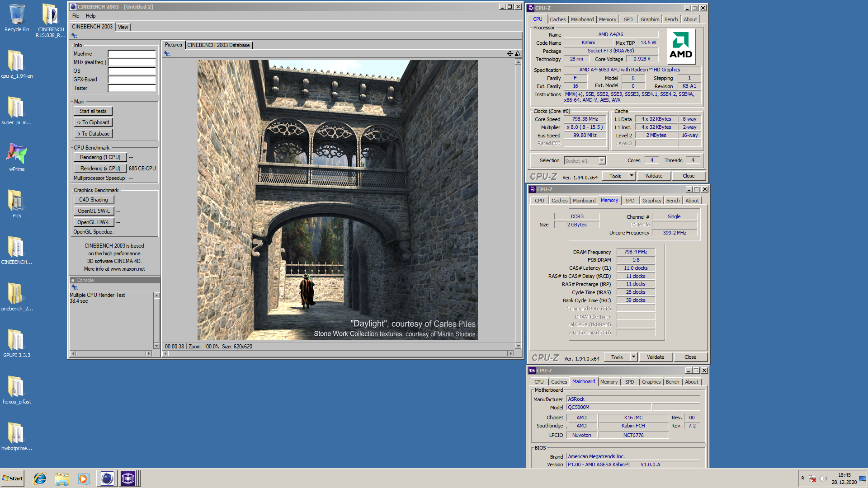Click the pin icon under the CINEBENCH 2003 tab

(74, 36)
